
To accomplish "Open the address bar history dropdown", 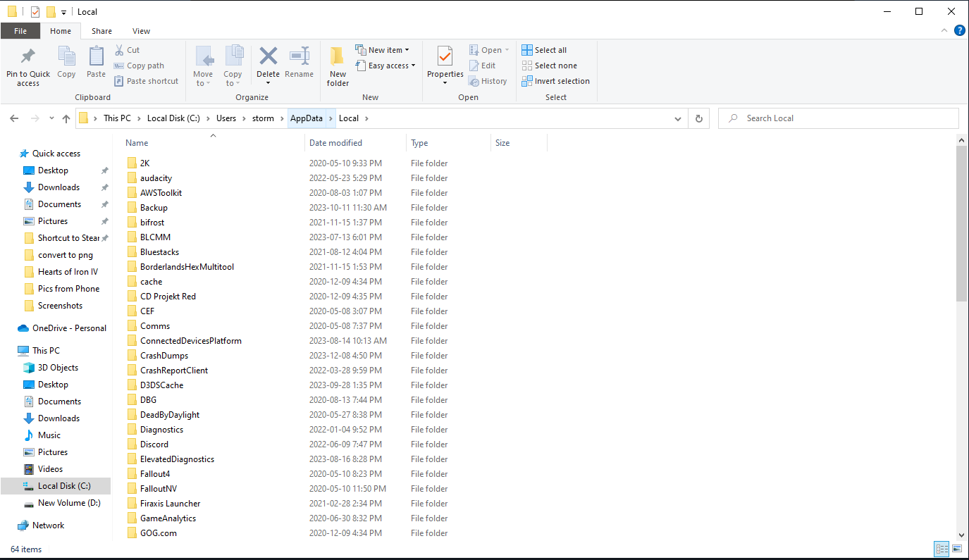I will coord(679,118).
